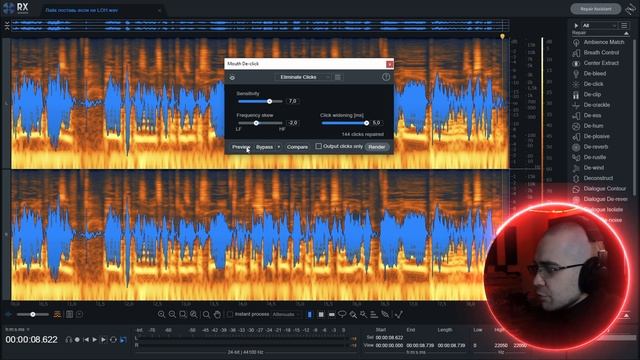Image resolution: width=640 pixels, height=360 pixels.
Task: Open the module list view menu
Action: point(624,25)
